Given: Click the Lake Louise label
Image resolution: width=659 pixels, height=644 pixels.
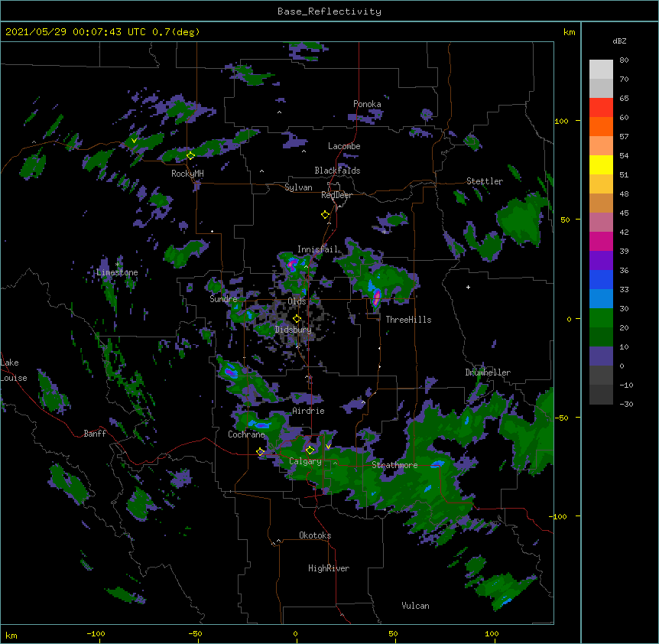Looking at the screenshot, I should pyautogui.click(x=14, y=370).
